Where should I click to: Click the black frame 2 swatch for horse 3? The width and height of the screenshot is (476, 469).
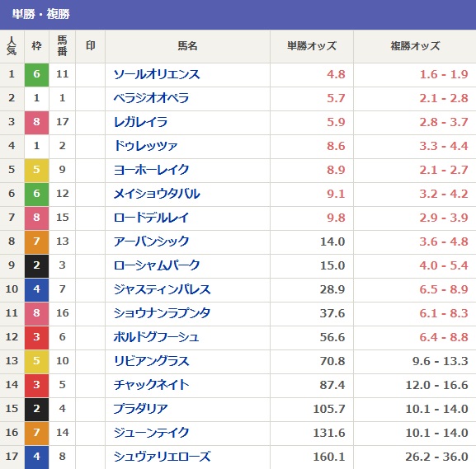[37, 265]
